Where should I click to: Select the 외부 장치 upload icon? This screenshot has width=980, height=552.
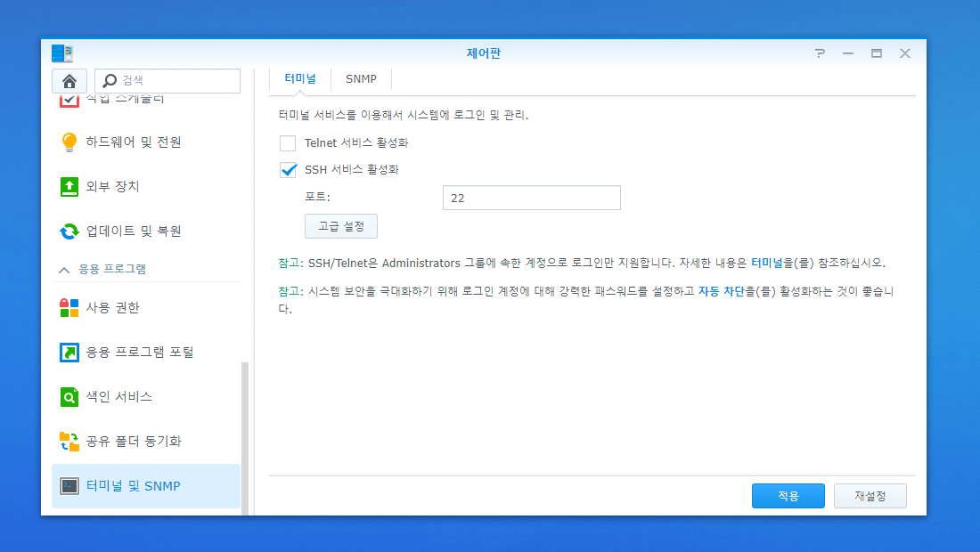(69, 187)
